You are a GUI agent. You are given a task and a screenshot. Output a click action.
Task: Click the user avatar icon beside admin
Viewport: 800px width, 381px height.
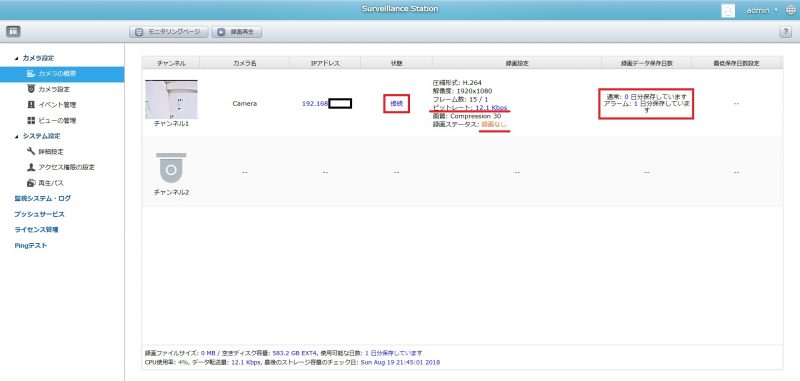pyautogui.click(x=728, y=11)
